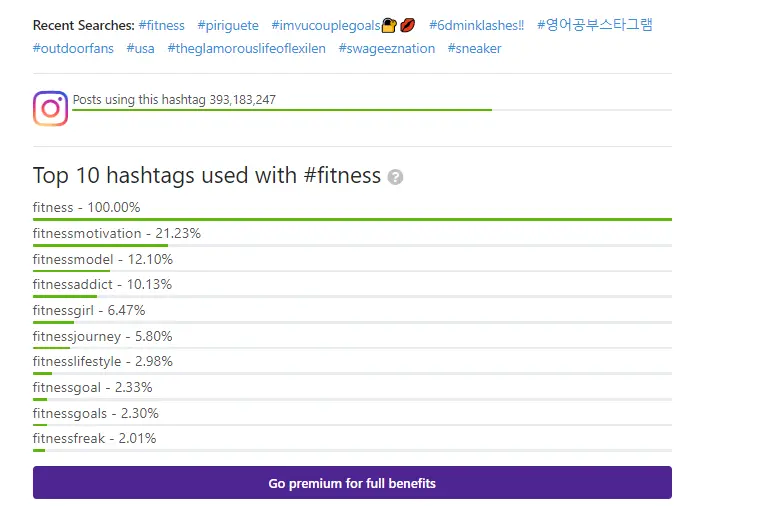Select the #usa hashtag link
The height and width of the screenshot is (527, 765).
click(x=140, y=48)
